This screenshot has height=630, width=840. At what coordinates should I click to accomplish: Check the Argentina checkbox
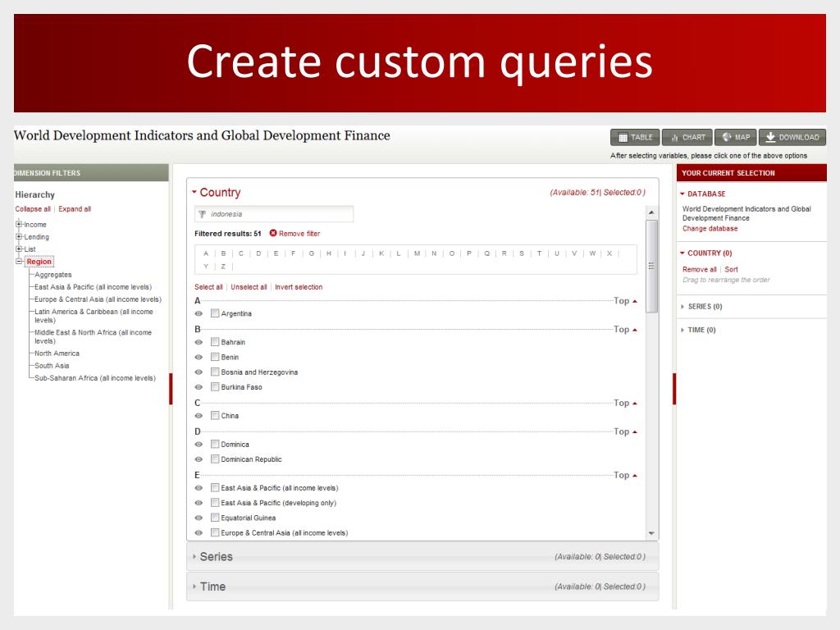(x=215, y=313)
